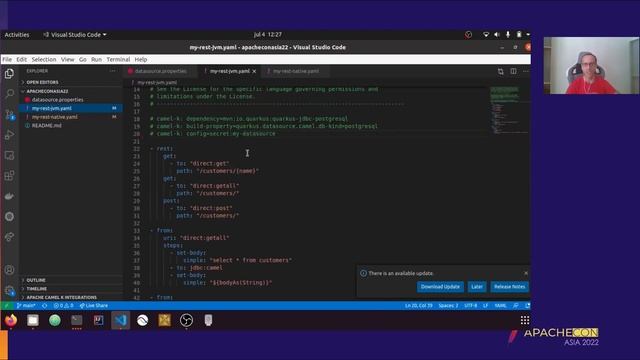Click the Explorer more actions ellipsis

(x=112, y=71)
